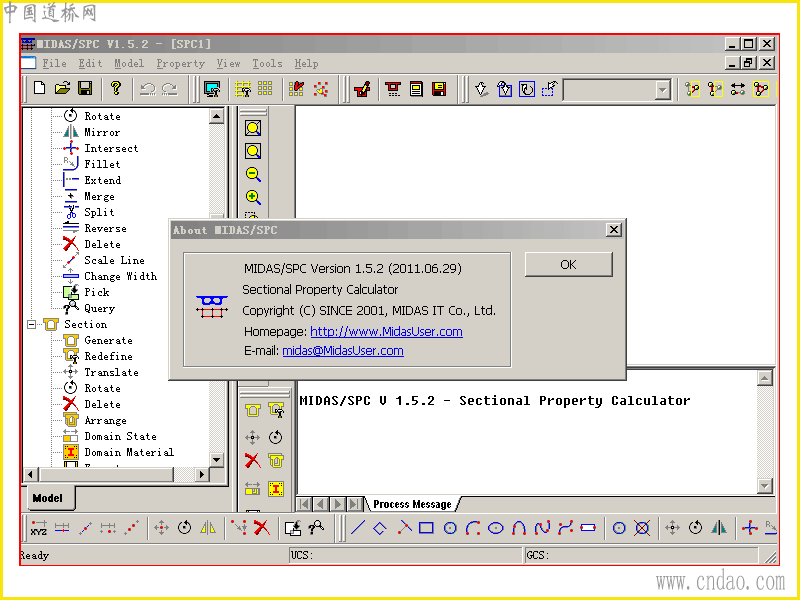Click the XYZ coordinate icon in bottom toolbar
This screenshot has height=600, width=800.
pyautogui.click(x=39, y=528)
